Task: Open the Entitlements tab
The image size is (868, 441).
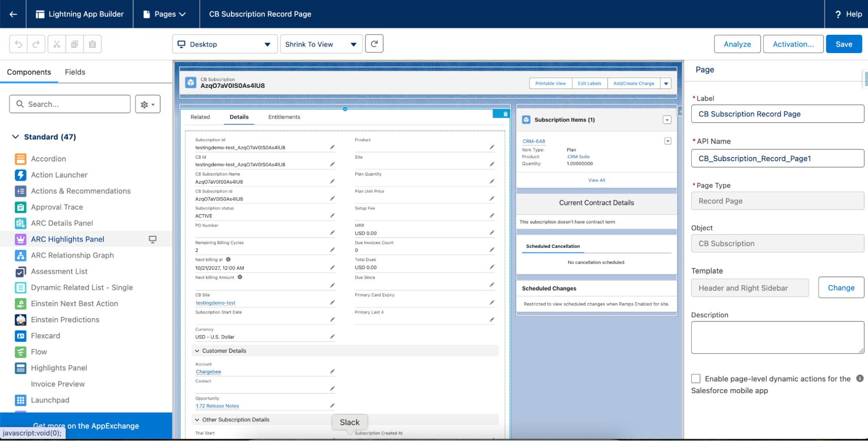Action: 284,117
